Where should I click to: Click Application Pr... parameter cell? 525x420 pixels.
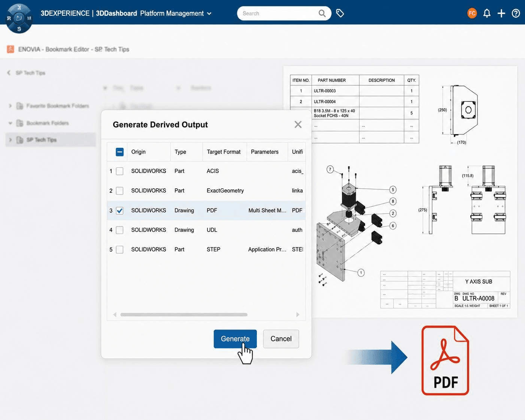tap(267, 249)
